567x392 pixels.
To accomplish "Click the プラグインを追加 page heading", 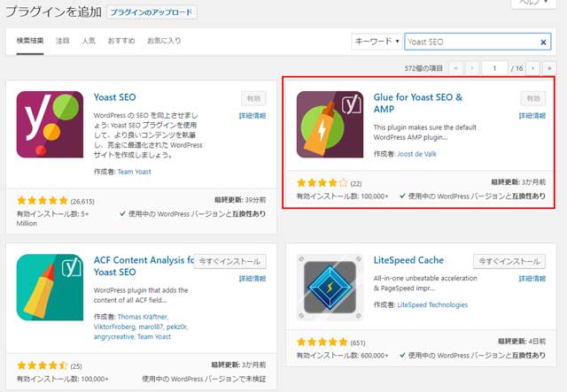I will (x=53, y=12).
